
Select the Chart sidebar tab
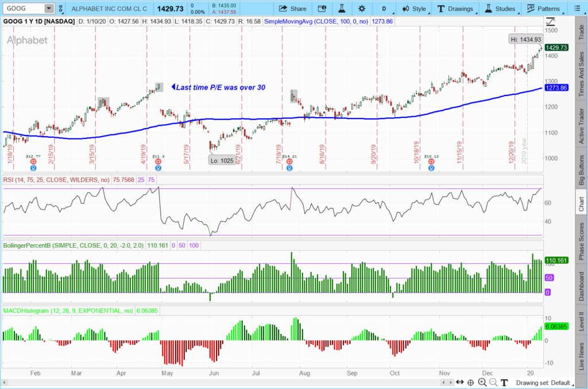581,203
